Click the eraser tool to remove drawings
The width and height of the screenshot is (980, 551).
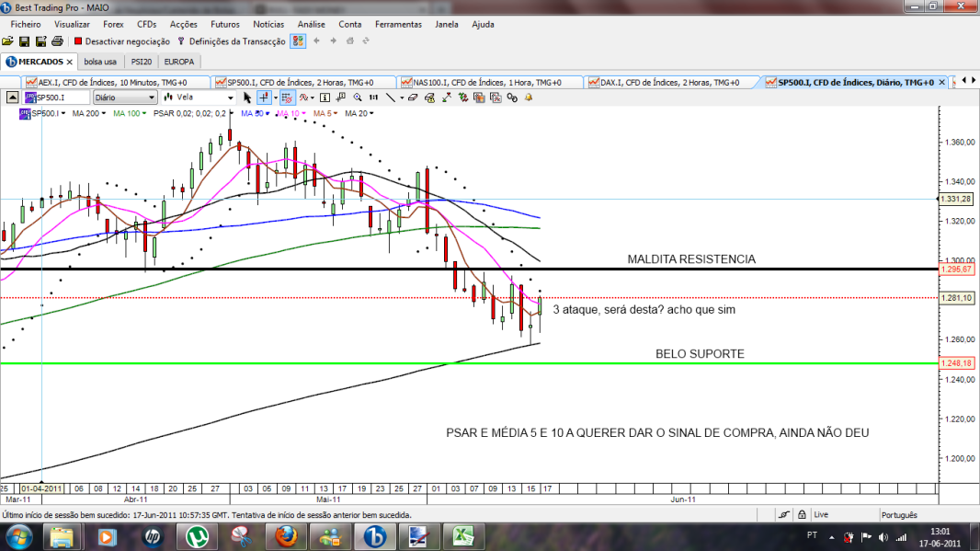click(411, 97)
